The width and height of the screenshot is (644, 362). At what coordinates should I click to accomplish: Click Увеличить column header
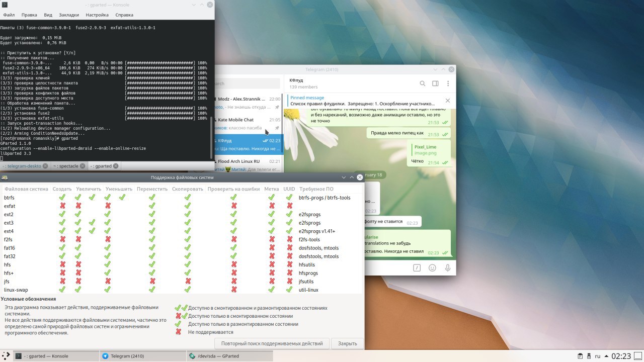tap(89, 189)
